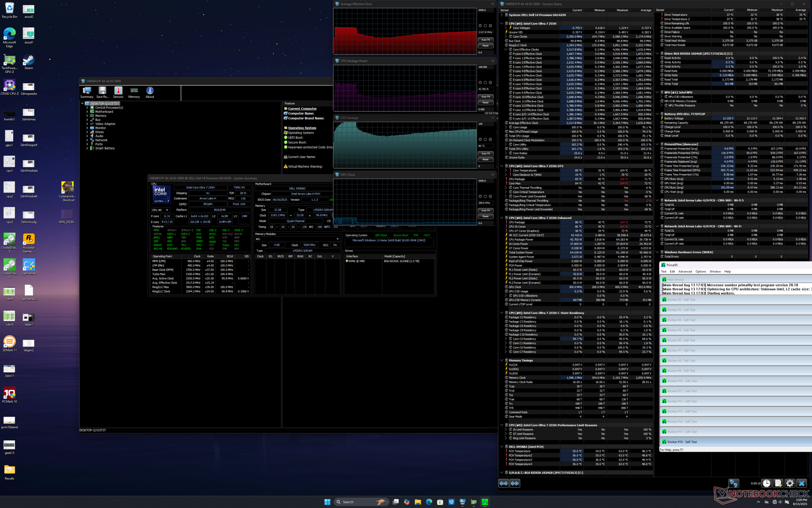Select Network node in HWiNFO tree
This screenshot has width=812, height=508.
click(x=101, y=140)
